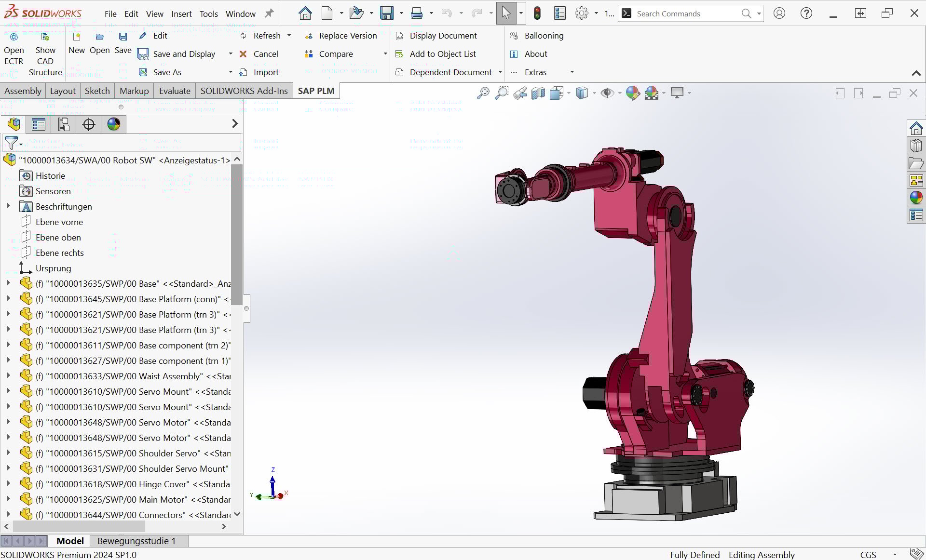The image size is (926, 560).
Task: Click the Zoom to Fit icon
Action: click(x=483, y=93)
